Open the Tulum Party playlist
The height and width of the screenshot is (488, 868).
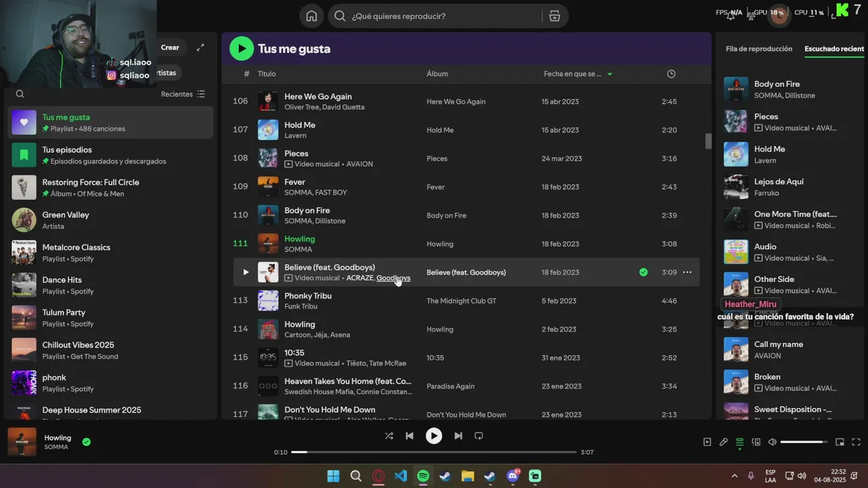point(111,318)
